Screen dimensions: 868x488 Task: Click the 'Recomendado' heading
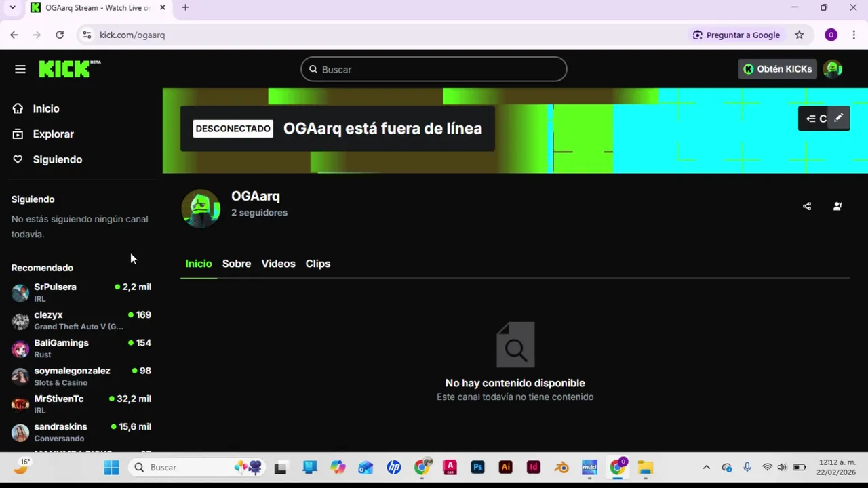42,268
